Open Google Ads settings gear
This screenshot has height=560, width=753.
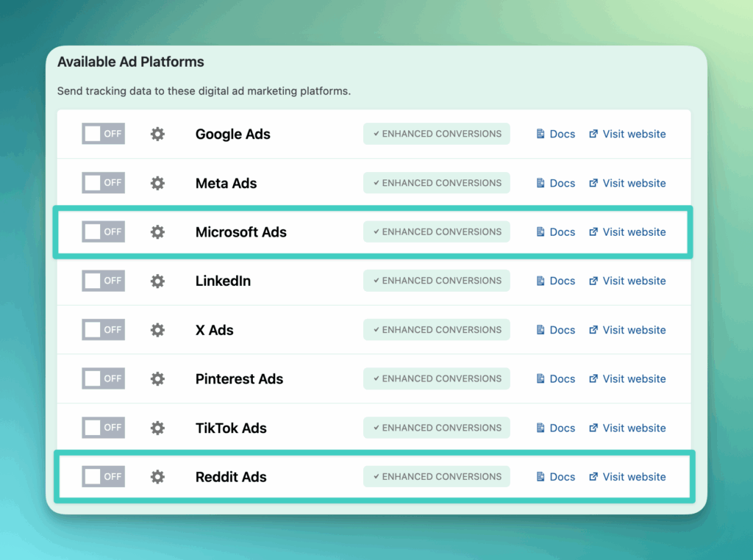click(x=157, y=134)
